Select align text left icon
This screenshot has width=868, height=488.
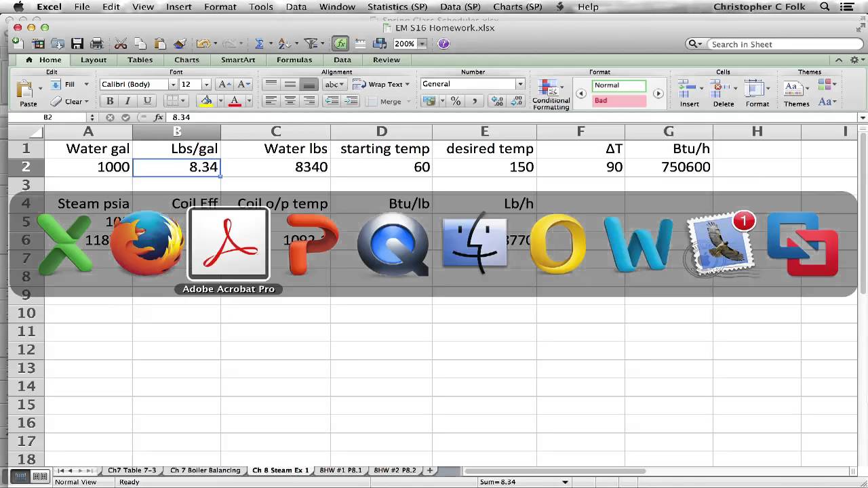(x=271, y=101)
